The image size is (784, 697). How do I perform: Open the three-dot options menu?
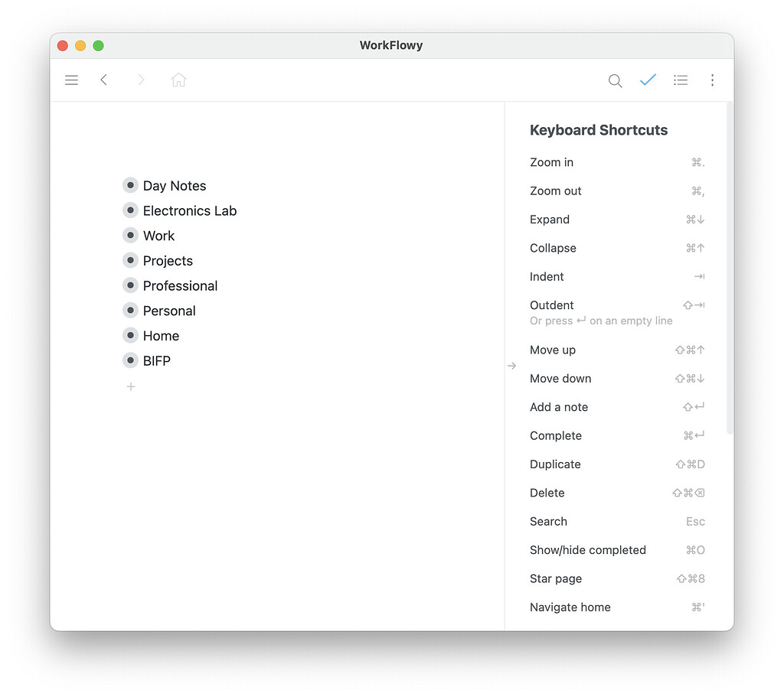pyautogui.click(x=713, y=80)
